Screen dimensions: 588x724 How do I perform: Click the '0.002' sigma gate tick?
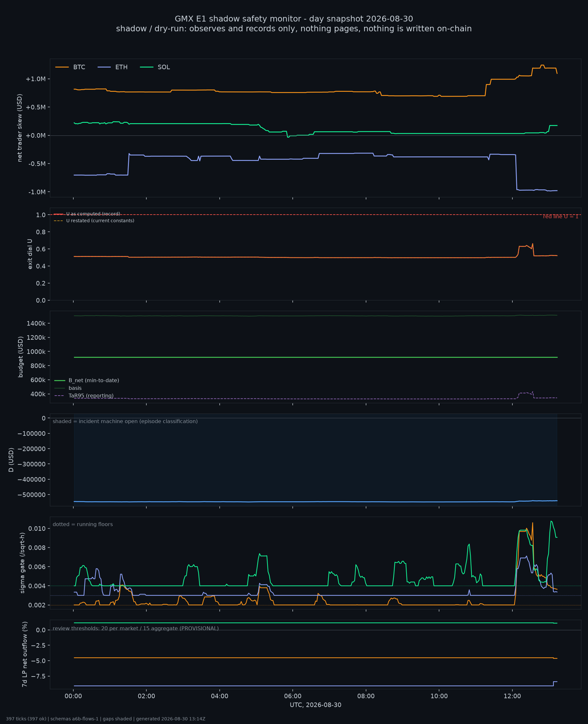click(37, 605)
